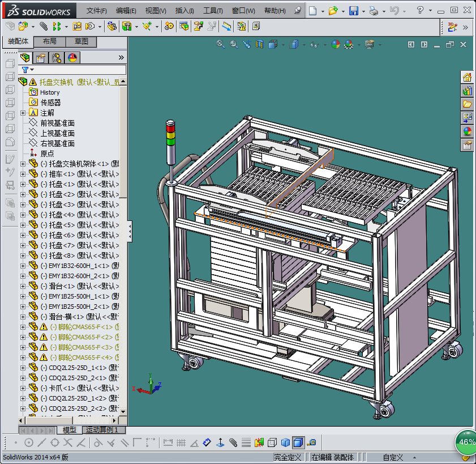The width and height of the screenshot is (476, 464).
Task: Click the Save disk icon
Action: (353, 11)
